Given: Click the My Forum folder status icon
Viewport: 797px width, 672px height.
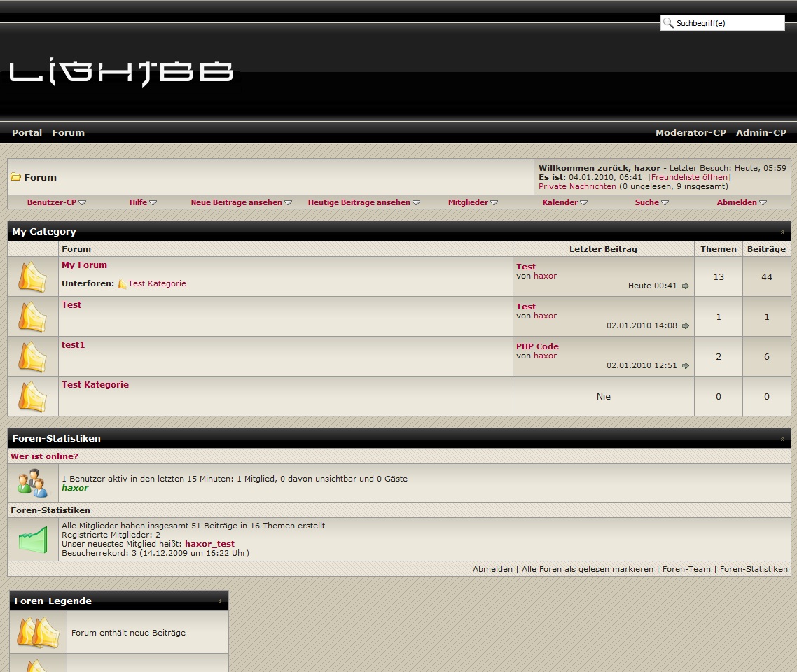Looking at the screenshot, I should [32, 276].
